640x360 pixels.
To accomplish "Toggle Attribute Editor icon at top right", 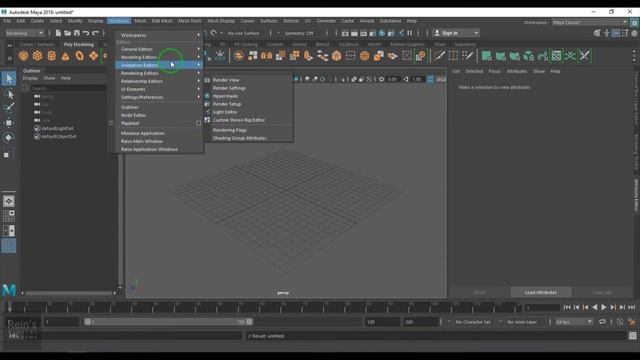I will pos(616,33).
